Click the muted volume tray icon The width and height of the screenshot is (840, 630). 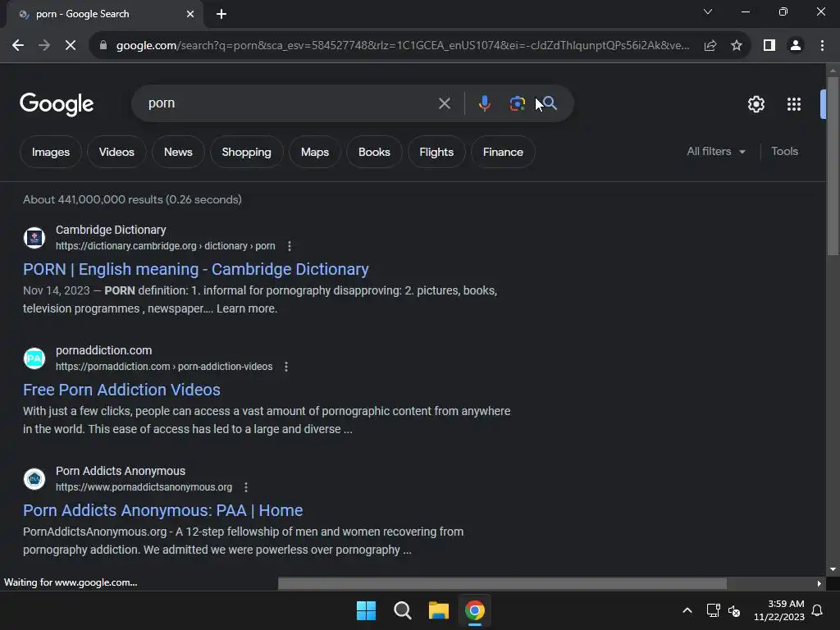[x=734, y=610]
